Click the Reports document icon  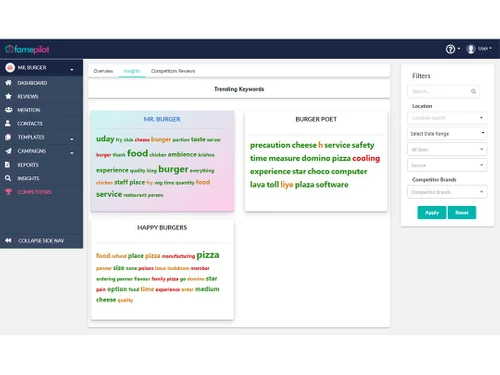8,165
